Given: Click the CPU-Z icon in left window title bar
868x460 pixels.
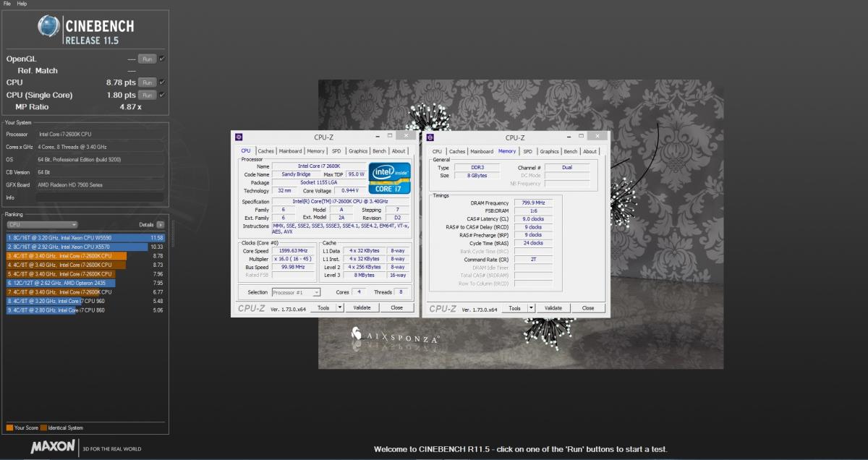Looking at the screenshot, I should click(239, 137).
